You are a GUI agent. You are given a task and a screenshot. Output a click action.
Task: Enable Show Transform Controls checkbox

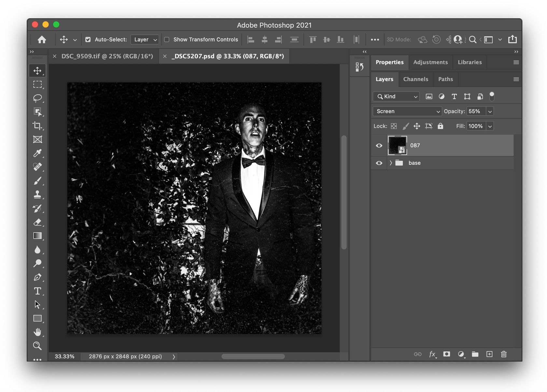(x=167, y=40)
